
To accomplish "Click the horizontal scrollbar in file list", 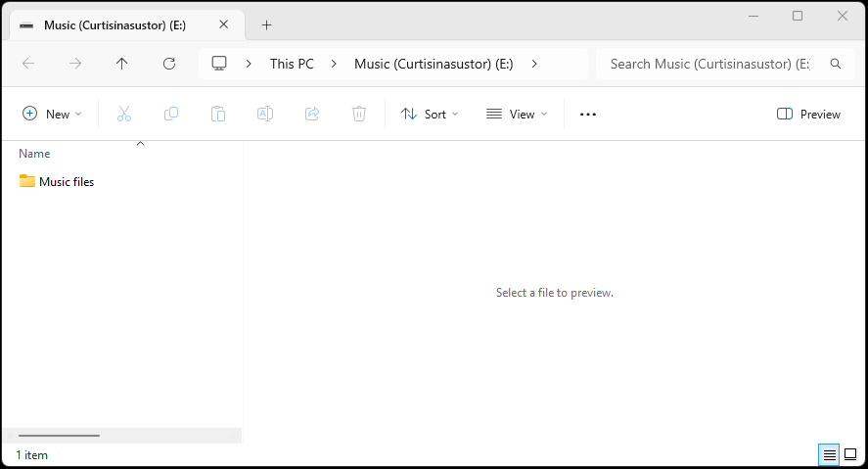I will click(x=59, y=435).
